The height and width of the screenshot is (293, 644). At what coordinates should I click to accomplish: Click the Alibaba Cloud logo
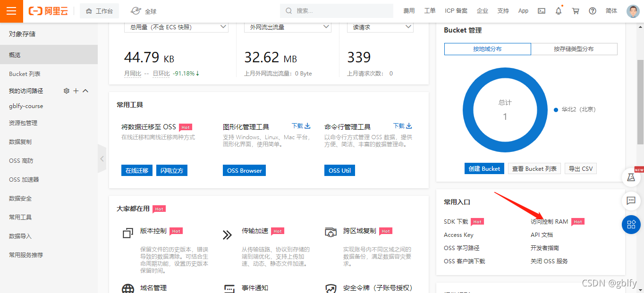48,11
